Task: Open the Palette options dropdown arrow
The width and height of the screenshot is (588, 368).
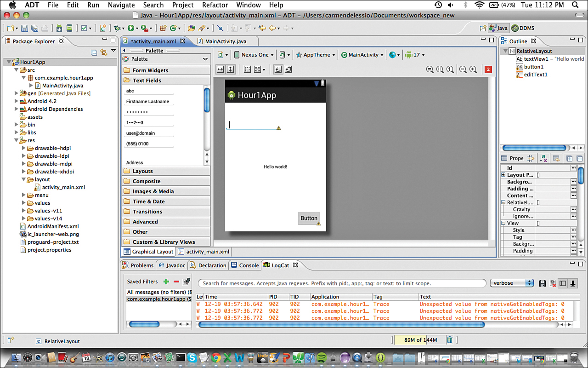Action: click(205, 59)
